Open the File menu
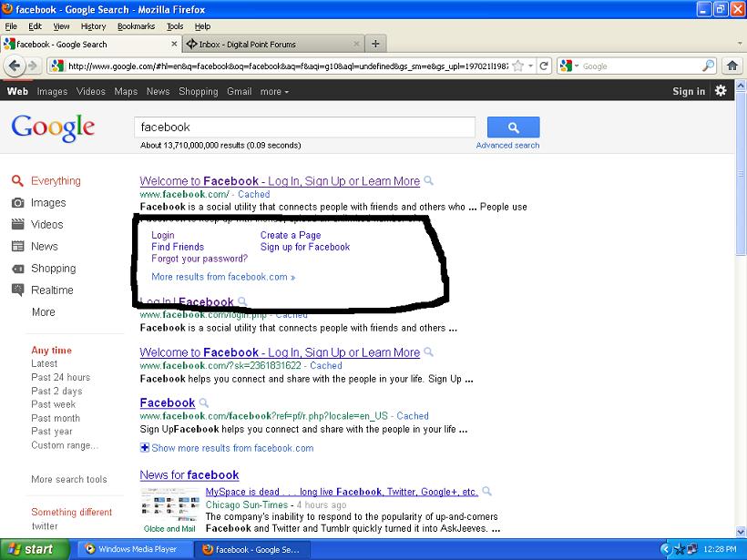This screenshot has height=560, width=747. point(11,26)
